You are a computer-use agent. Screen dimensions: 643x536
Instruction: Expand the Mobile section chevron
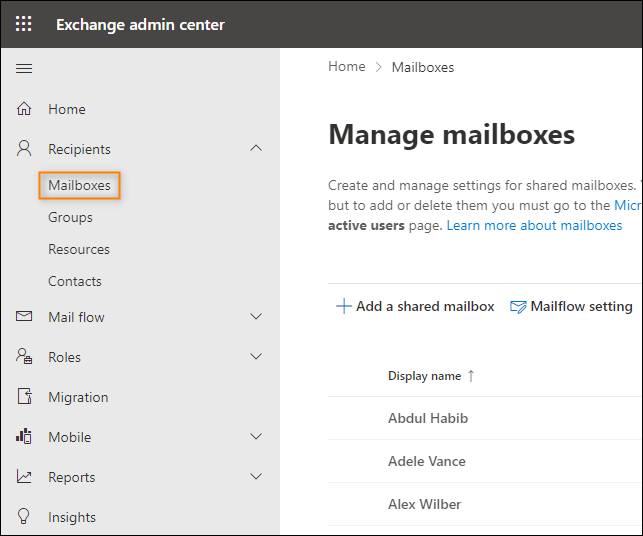click(256, 436)
